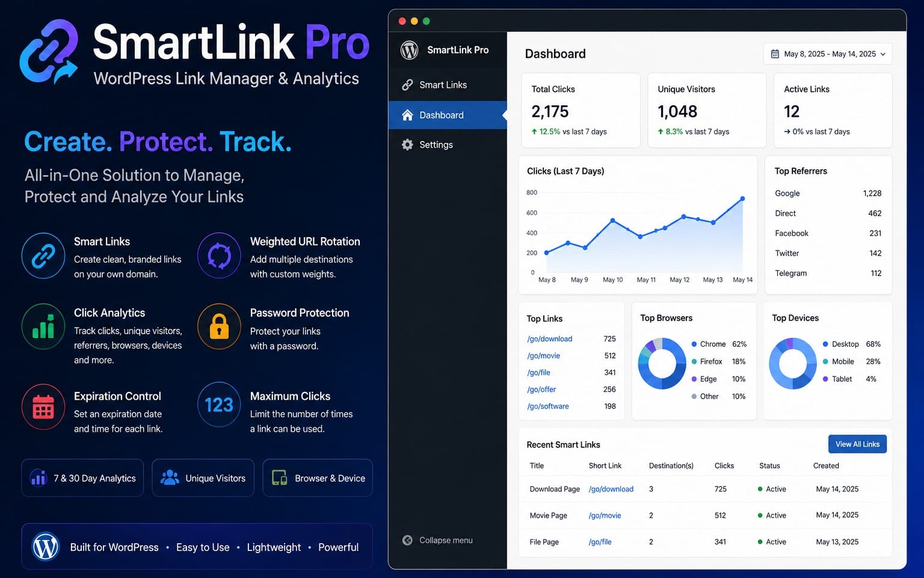Click the chevron on the date range picker

(x=883, y=54)
